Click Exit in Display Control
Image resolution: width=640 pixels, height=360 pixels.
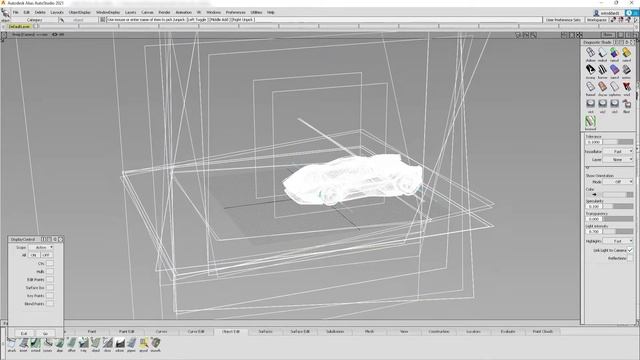pyautogui.click(x=24, y=333)
